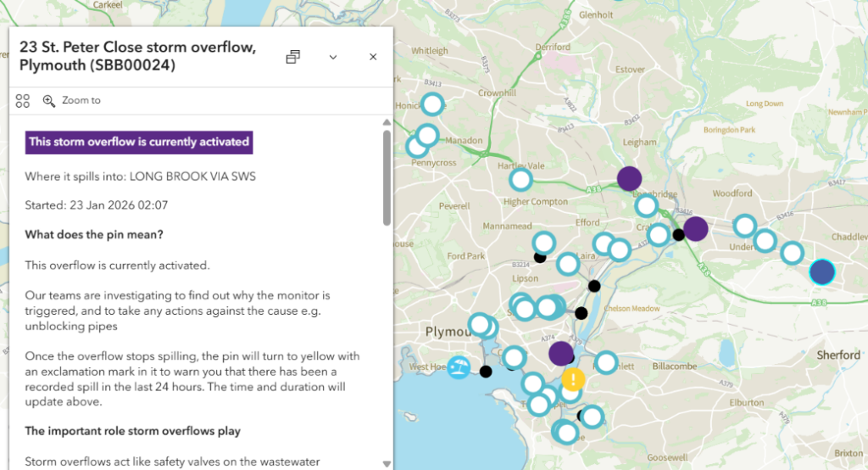Click the teal pin near Honicknowle

pos(432,105)
